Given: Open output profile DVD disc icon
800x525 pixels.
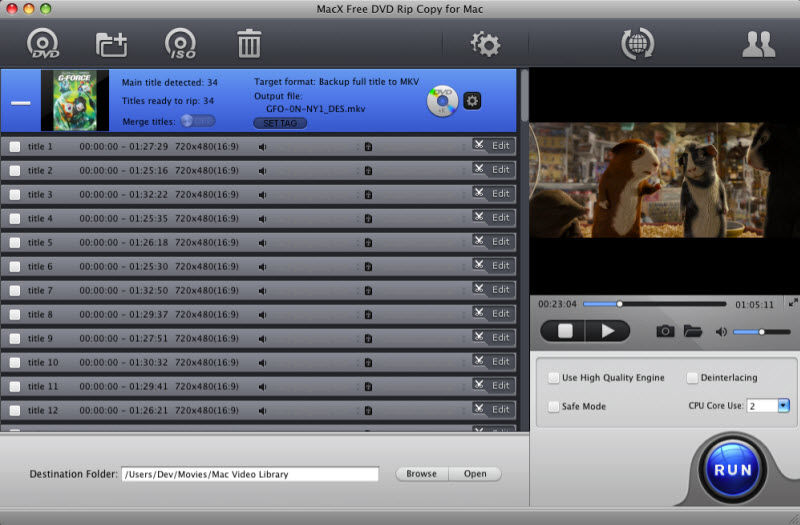Looking at the screenshot, I should [x=442, y=101].
